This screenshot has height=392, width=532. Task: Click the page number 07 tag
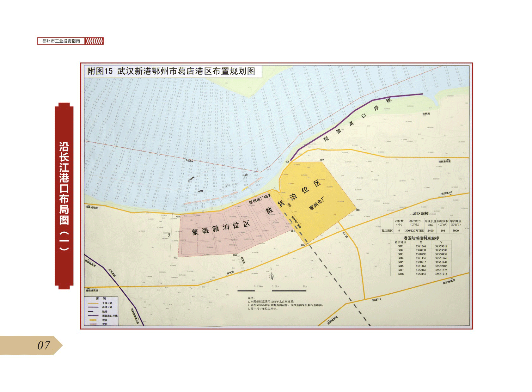[x=43, y=345]
